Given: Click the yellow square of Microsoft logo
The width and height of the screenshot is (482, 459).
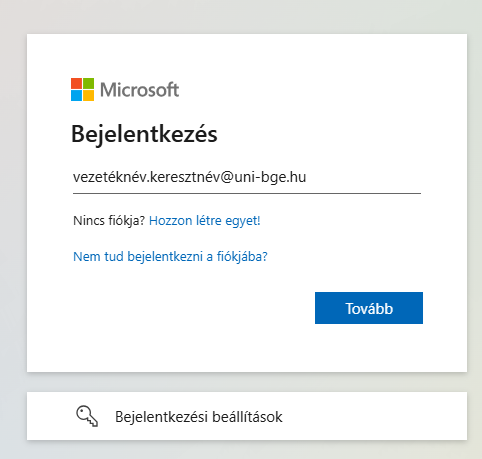Looking at the screenshot, I should [x=88, y=95].
